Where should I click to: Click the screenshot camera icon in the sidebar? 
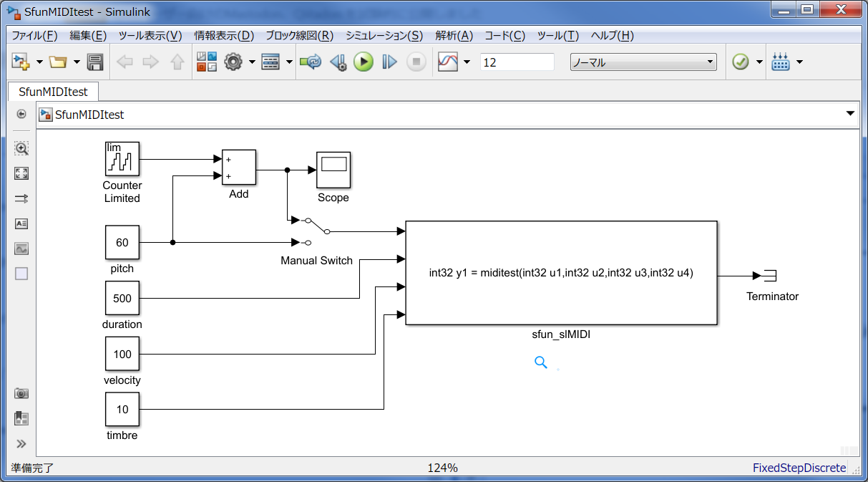point(21,393)
